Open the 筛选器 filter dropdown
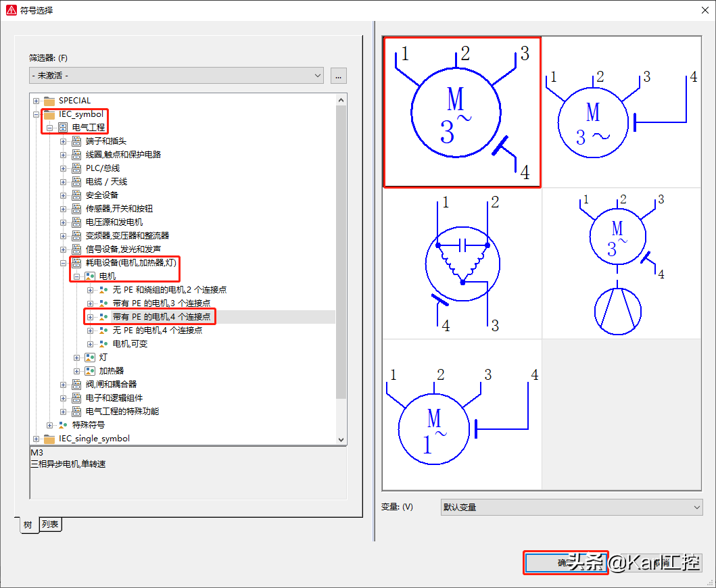The height and width of the screenshot is (588, 716). (176, 76)
